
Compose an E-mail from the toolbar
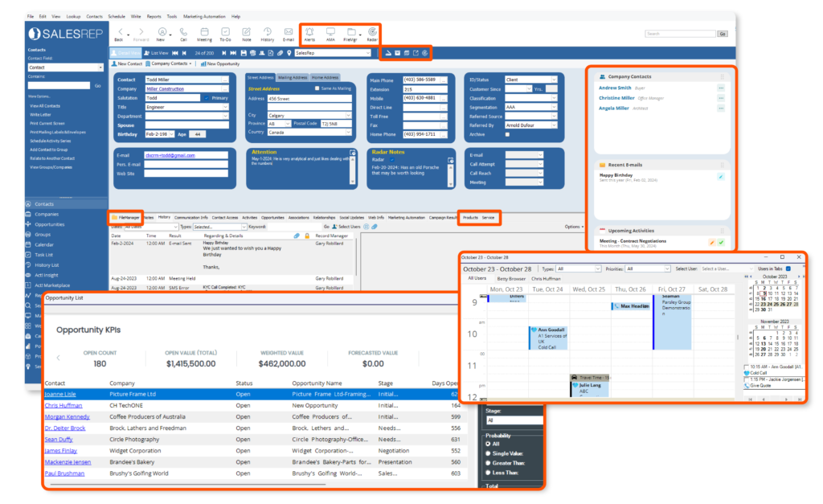(x=289, y=35)
